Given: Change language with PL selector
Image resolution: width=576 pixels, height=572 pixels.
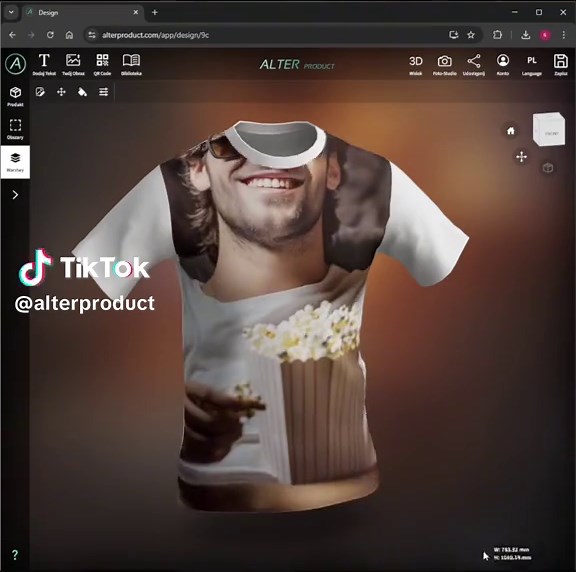Looking at the screenshot, I should [x=532, y=65].
